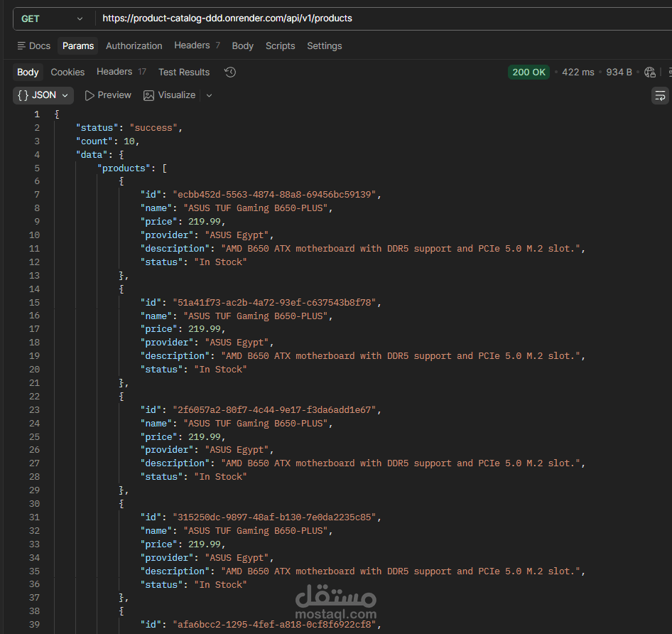The width and height of the screenshot is (672, 634).
Task: Switch to the Scripts tab
Action: pos(281,46)
